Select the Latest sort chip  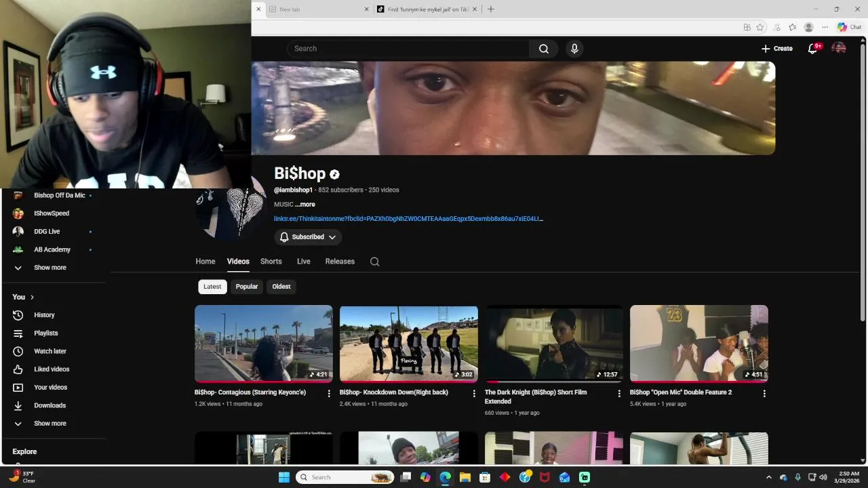[x=212, y=287]
